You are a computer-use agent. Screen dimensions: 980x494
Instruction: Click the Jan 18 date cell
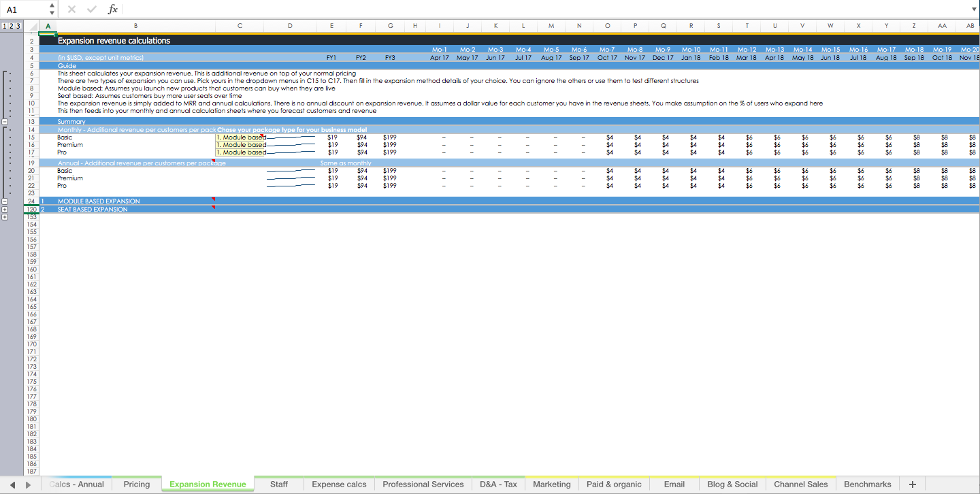pyautogui.click(x=691, y=58)
